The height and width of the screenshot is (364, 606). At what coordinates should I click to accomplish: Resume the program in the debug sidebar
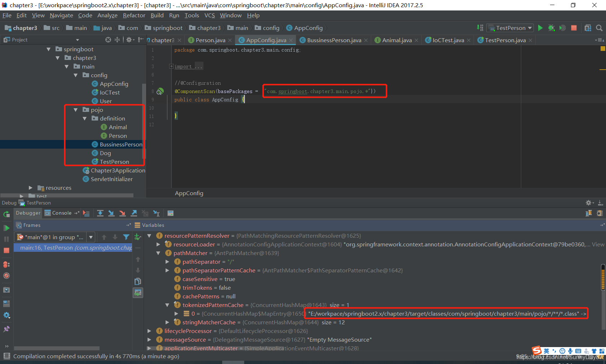pyautogui.click(x=6, y=228)
